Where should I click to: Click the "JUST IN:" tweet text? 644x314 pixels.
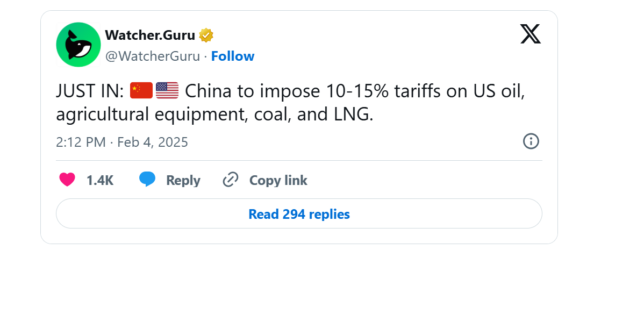click(90, 91)
